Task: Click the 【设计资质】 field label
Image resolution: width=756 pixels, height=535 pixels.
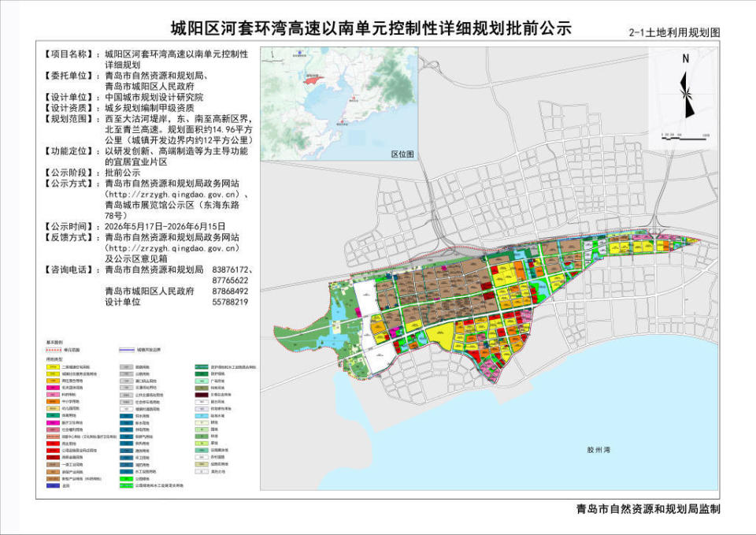Action: [68, 108]
